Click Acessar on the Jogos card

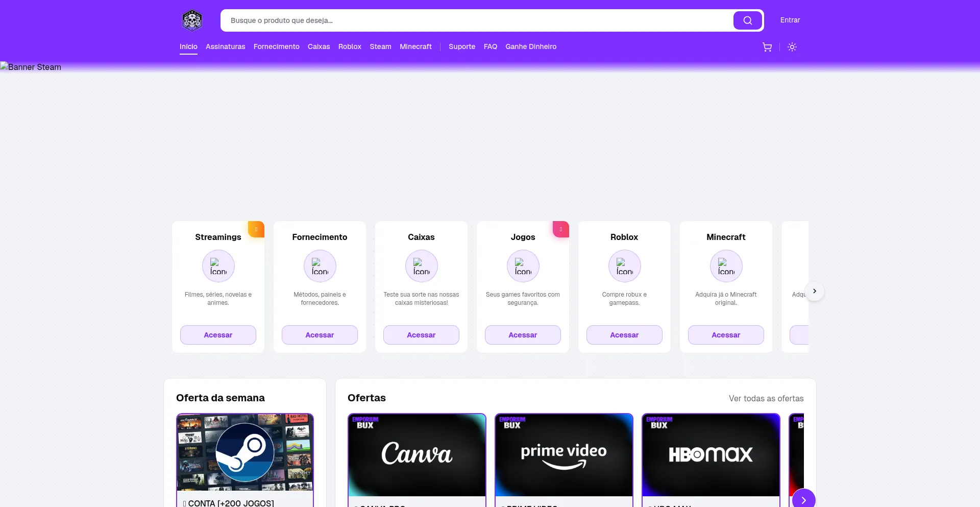523,335
